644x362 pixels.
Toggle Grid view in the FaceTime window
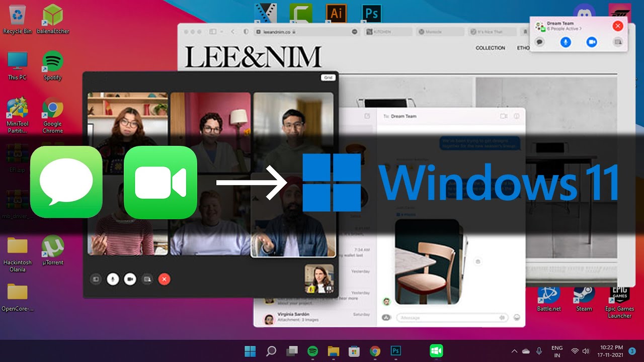click(328, 77)
